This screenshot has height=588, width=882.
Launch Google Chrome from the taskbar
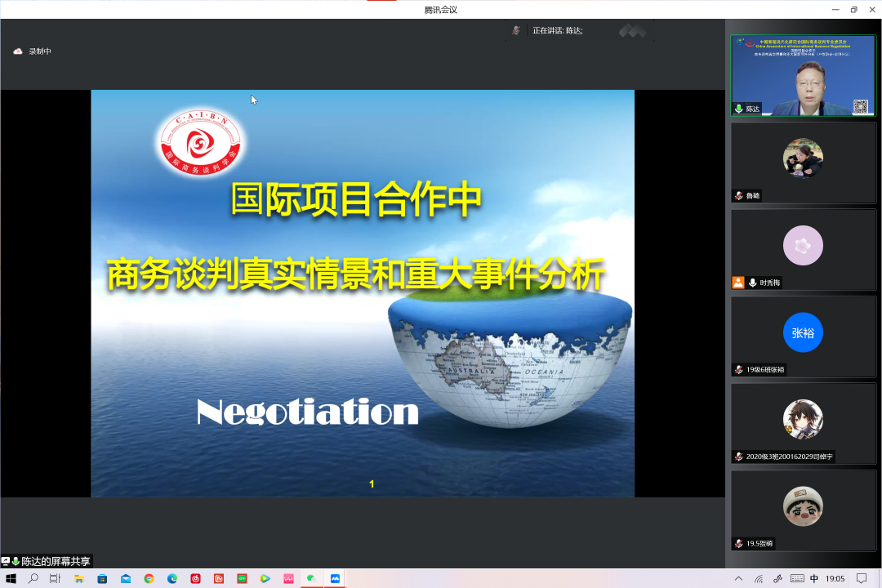click(149, 579)
